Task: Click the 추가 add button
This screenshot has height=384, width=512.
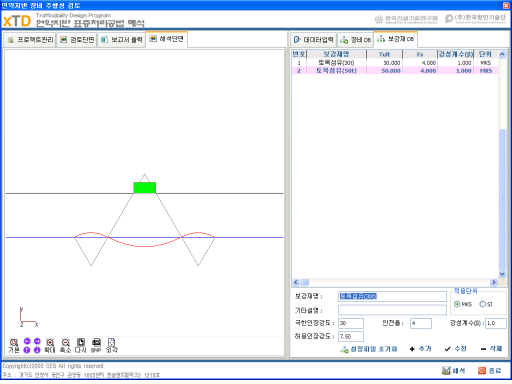Action: [421, 349]
